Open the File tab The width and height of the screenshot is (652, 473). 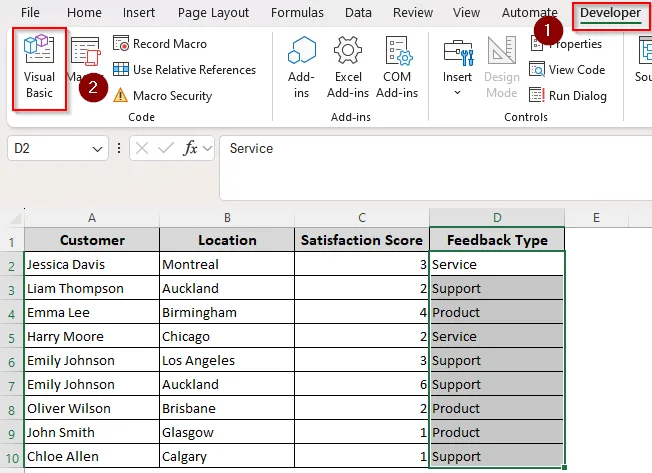[30, 12]
